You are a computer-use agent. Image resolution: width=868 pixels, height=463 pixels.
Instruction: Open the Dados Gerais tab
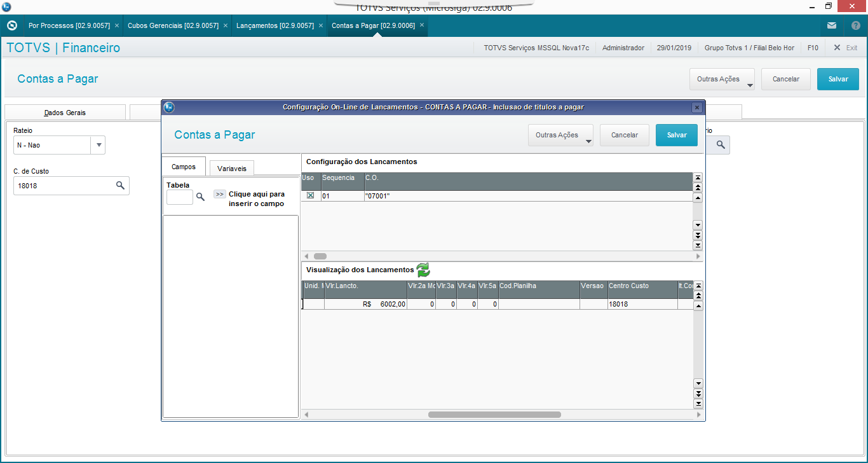(x=65, y=113)
